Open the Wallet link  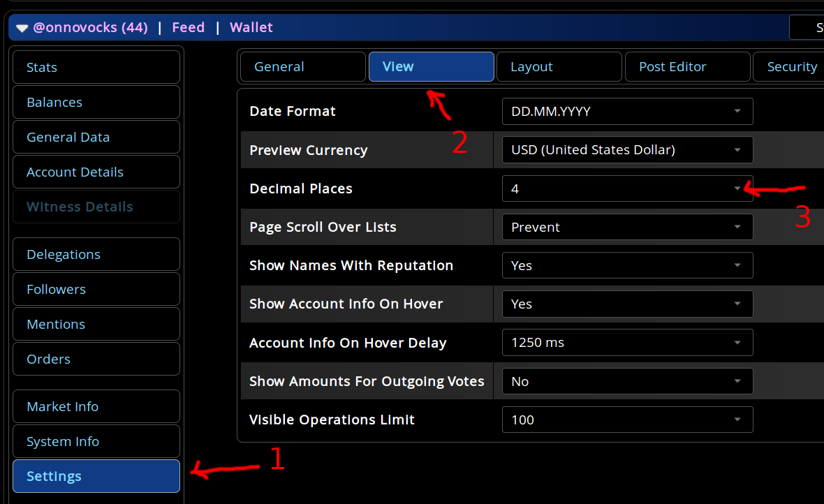click(x=251, y=27)
